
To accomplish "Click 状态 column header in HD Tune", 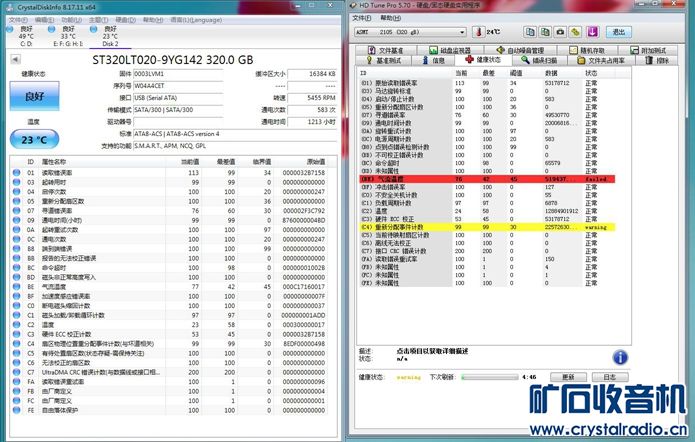I will [591, 73].
